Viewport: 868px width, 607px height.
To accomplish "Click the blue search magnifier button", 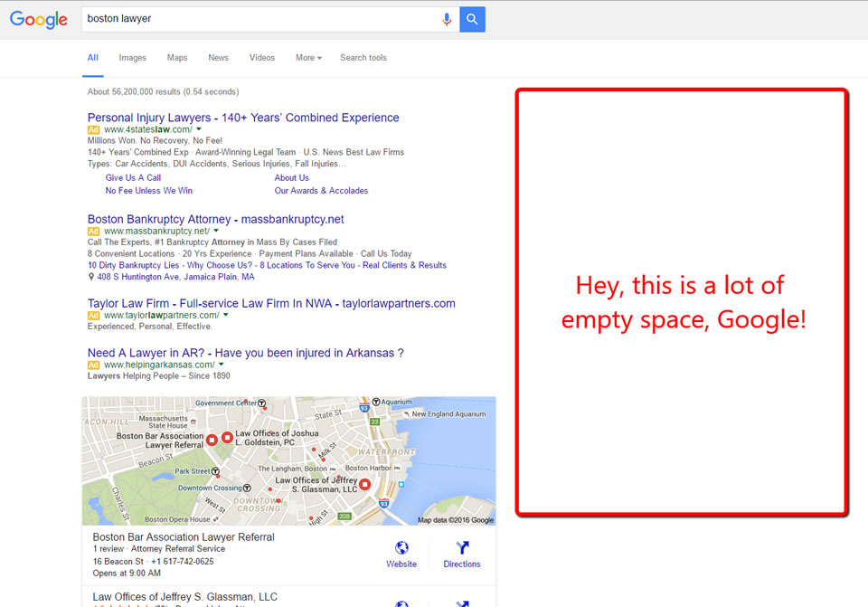I will [472, 19].
